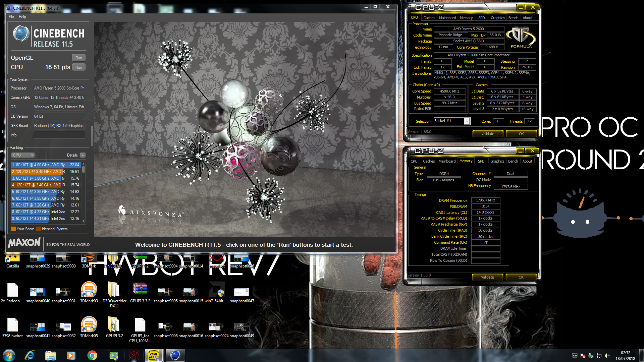This screenshot has height=362, width=644.
Task: Open the File menu in Cinebench
Action: coord(11,17)
